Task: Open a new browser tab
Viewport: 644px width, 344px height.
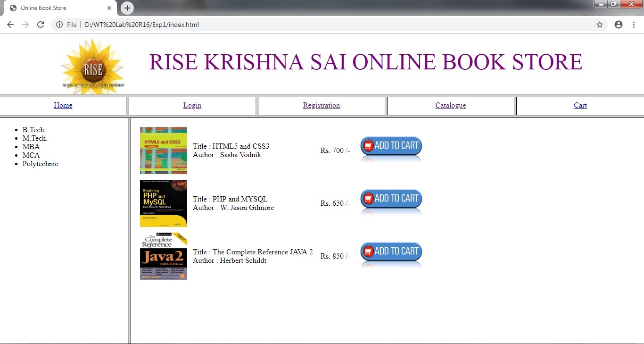Action: pyautogui.click(x=127, y=8)
